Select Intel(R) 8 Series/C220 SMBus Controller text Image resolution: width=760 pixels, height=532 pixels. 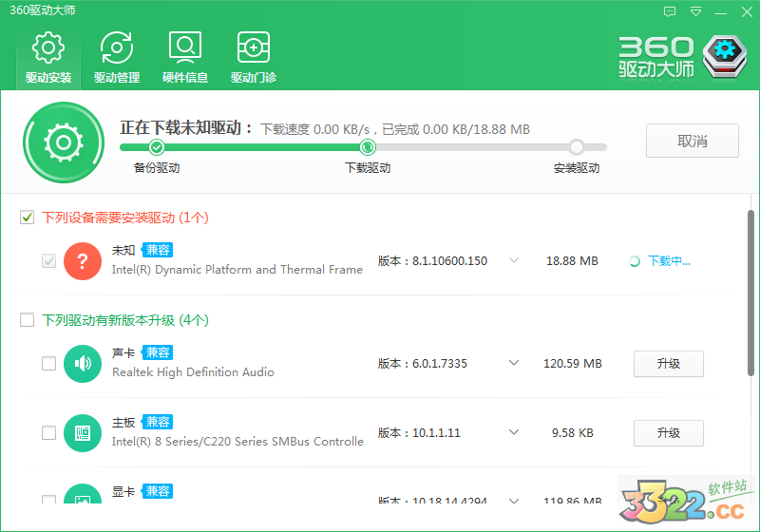237,442
